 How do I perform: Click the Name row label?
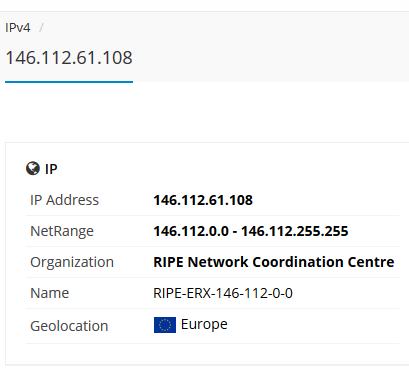(x=50, y=293)
